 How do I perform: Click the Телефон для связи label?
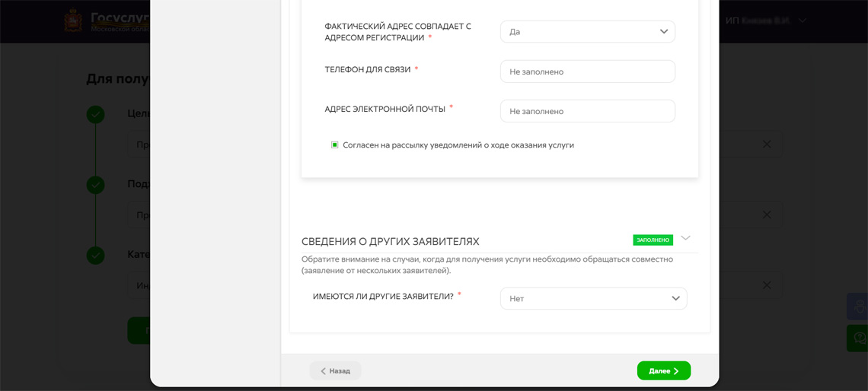point(368,70)
